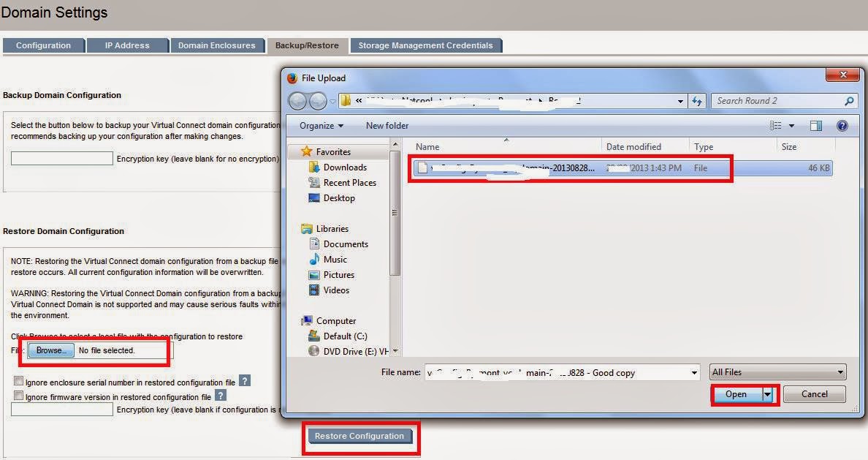868x460 pixels.
Task: Click help icon beside Ignore firmware version
Action: point(221,396)
